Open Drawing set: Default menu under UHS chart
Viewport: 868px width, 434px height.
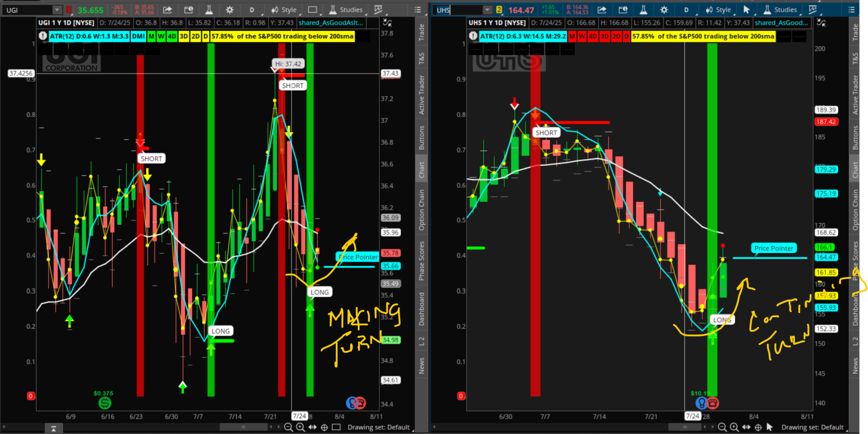tap(813, 427)
